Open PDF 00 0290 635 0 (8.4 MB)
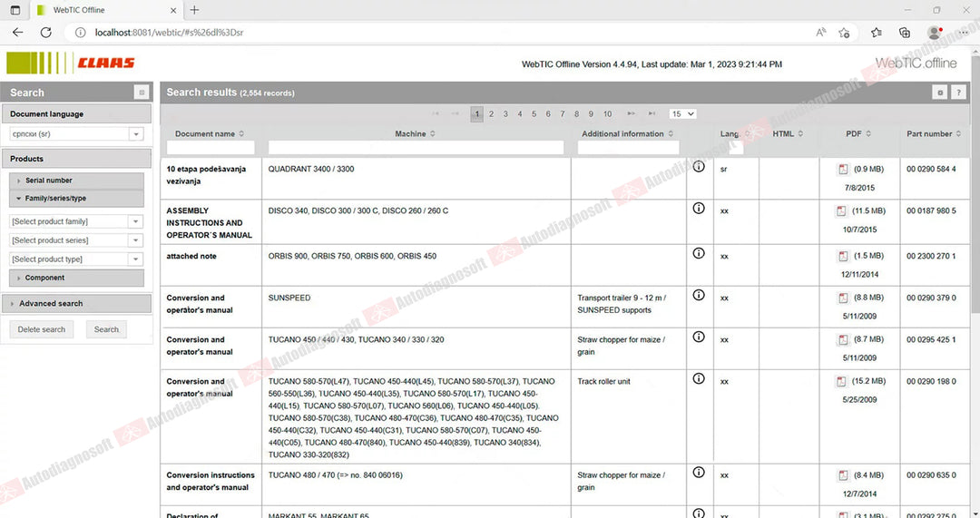 pos(843,475)
